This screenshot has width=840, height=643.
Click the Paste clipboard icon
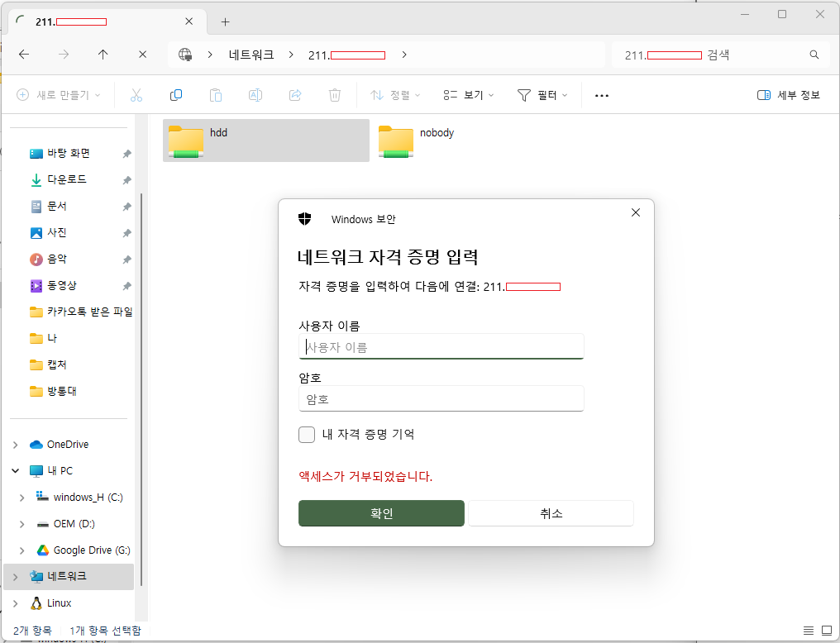point(215,95)
